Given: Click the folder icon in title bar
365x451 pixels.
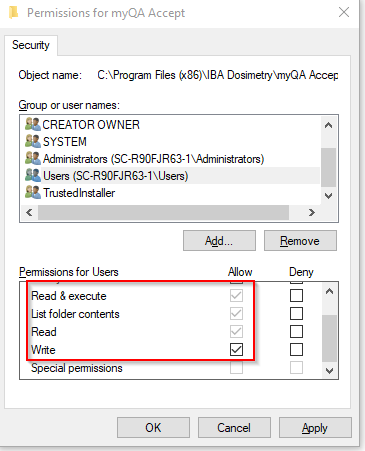Looking at the screenshot, I should 14,13.
